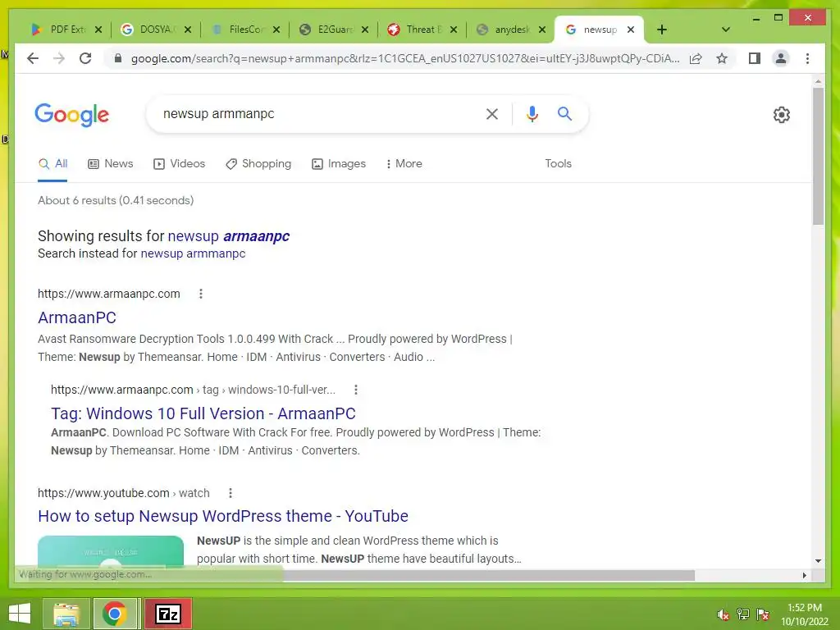
Task: Start voice search with microphone
Action: (532, 113)
